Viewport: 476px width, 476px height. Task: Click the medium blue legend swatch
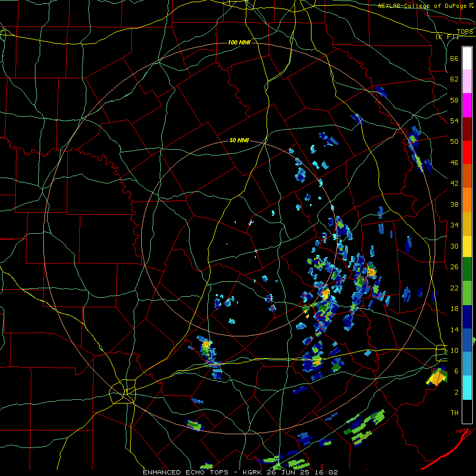pyautogui.click(x=467, y=340)
